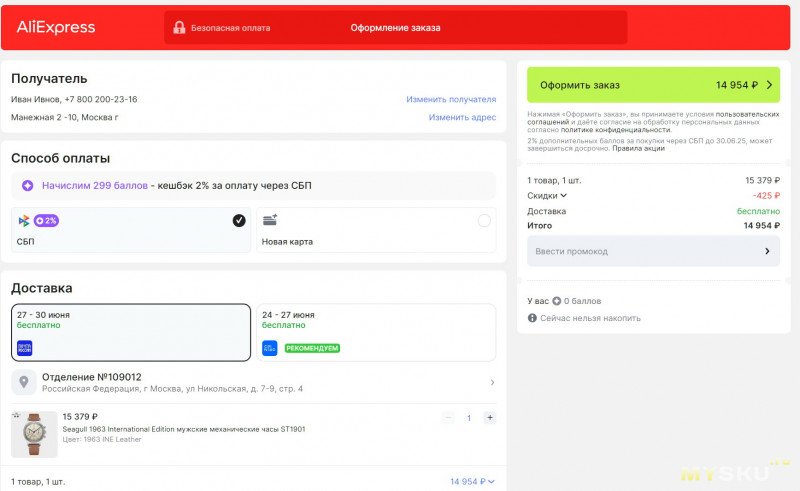Click the 'Безопасная оплата' header item
The height and width of the screenshot is (491, 800).
click(222, 28)
